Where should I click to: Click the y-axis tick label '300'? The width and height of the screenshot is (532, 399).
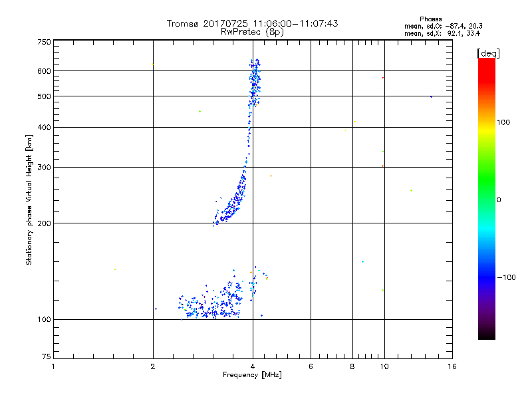coord(44,167)
